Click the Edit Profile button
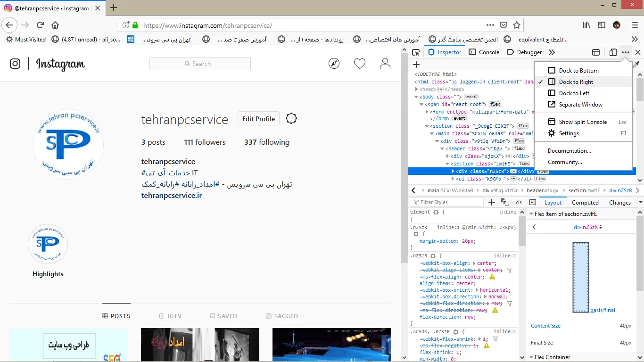 (x=258, y=119)
